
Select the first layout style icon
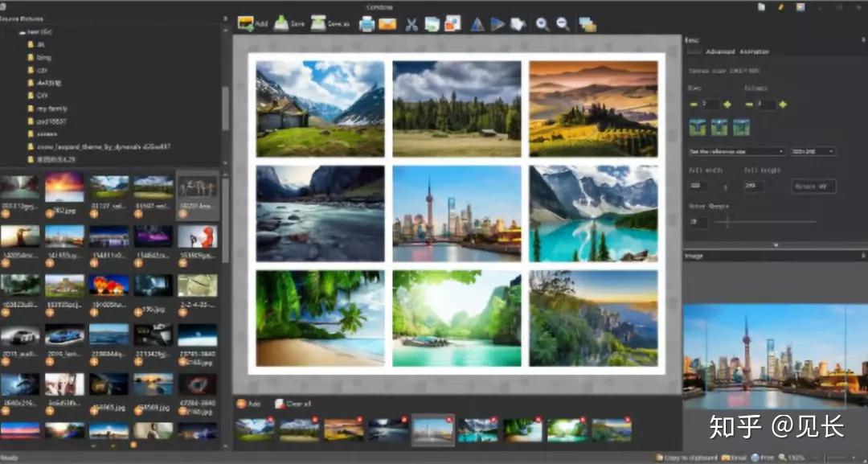(698, 127)
